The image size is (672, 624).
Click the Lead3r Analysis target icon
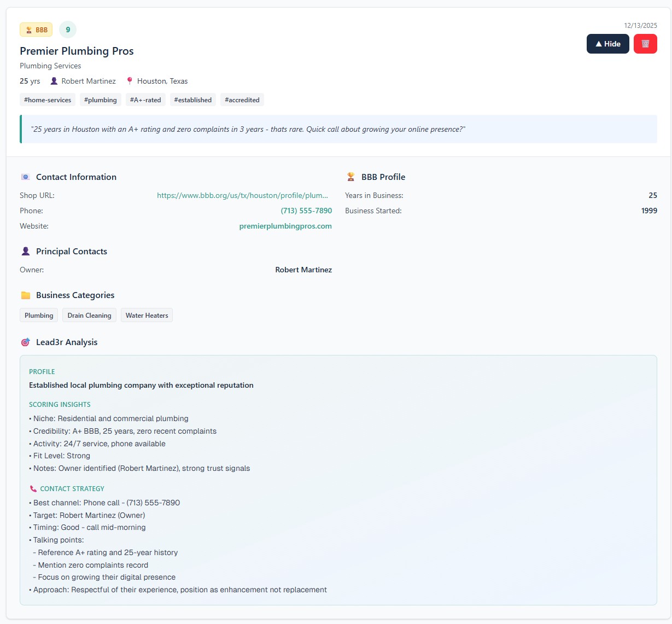coord(25,342)
